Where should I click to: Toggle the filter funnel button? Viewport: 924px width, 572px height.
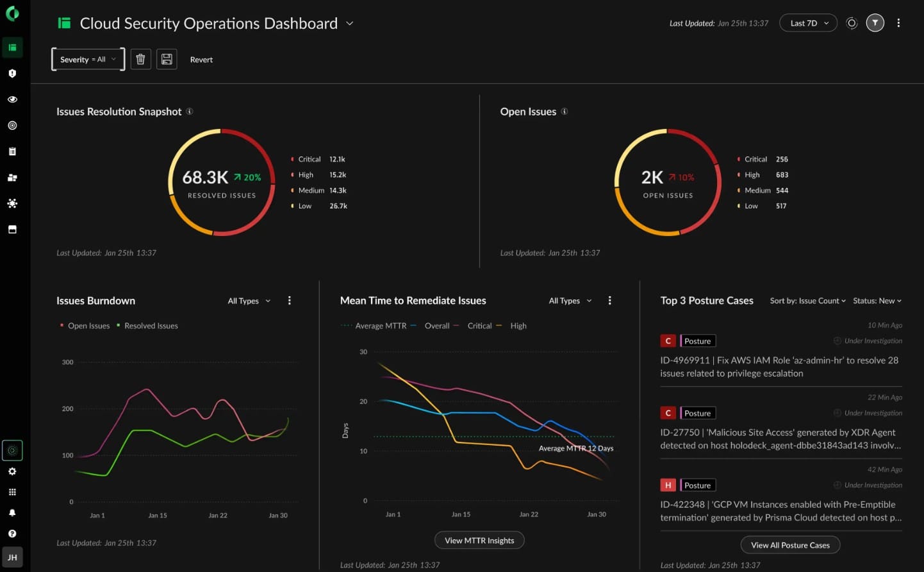pyautogui.click(x=875, y=23)
